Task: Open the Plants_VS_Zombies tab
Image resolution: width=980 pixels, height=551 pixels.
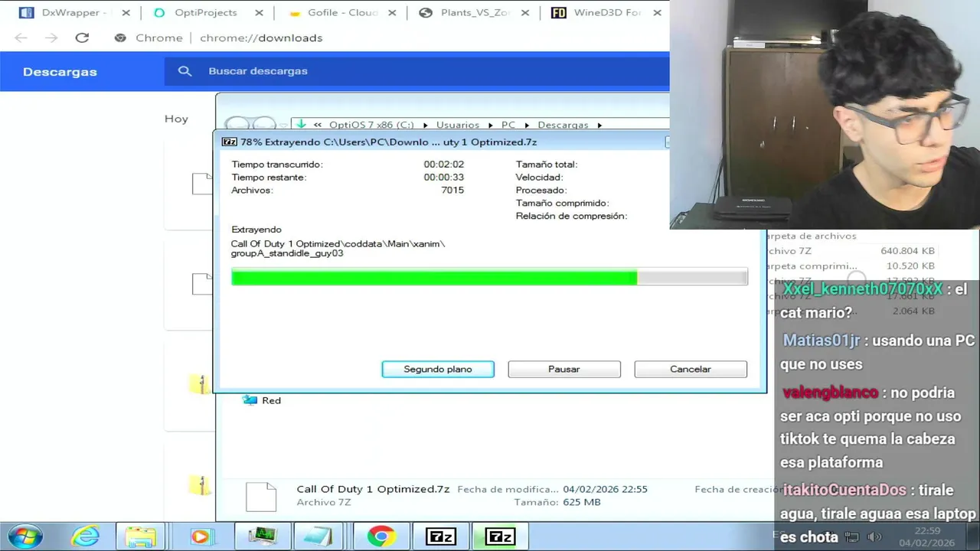Action: coord(475,12)
